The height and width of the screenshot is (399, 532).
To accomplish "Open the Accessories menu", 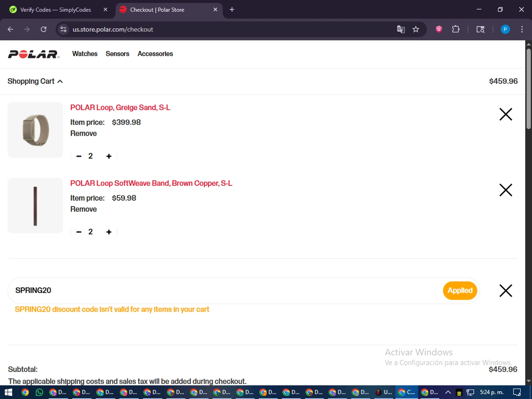I will tap(155, 54).
